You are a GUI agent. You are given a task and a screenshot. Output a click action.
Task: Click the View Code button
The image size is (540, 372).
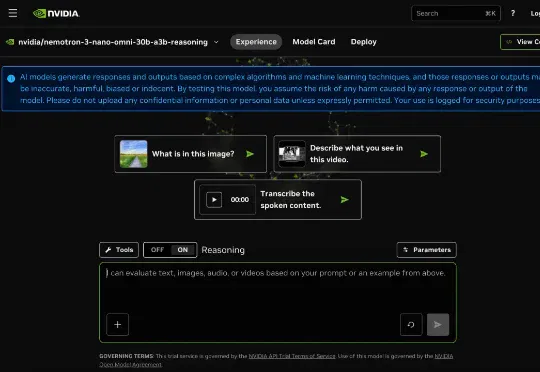[520, 42]
